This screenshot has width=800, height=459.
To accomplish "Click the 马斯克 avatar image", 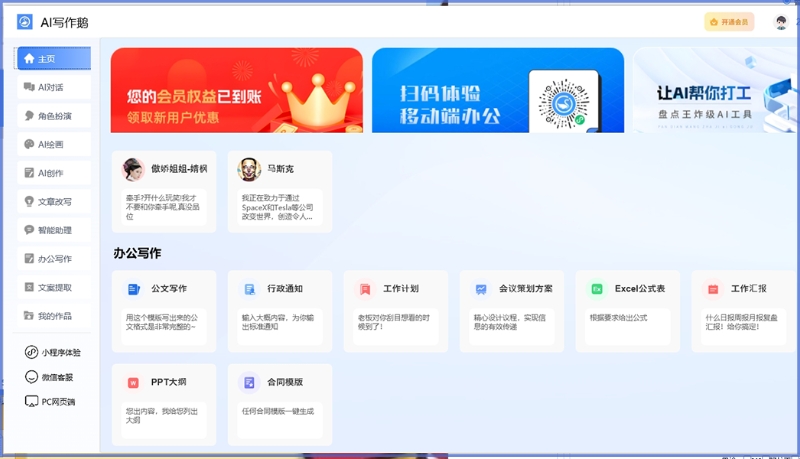I will click(x=249, y=169).
